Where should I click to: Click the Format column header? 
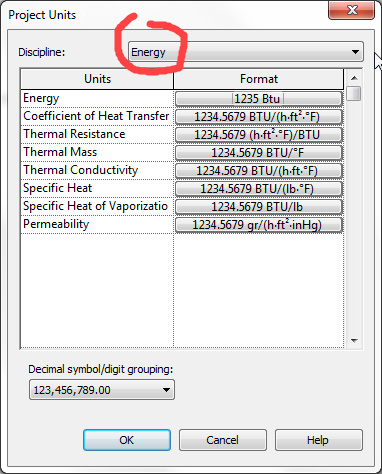click(x=259, y=79)
